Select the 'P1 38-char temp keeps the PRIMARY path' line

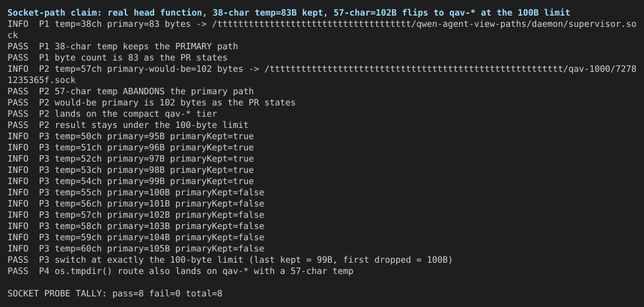pyautogui.click(x=122, y=46)
